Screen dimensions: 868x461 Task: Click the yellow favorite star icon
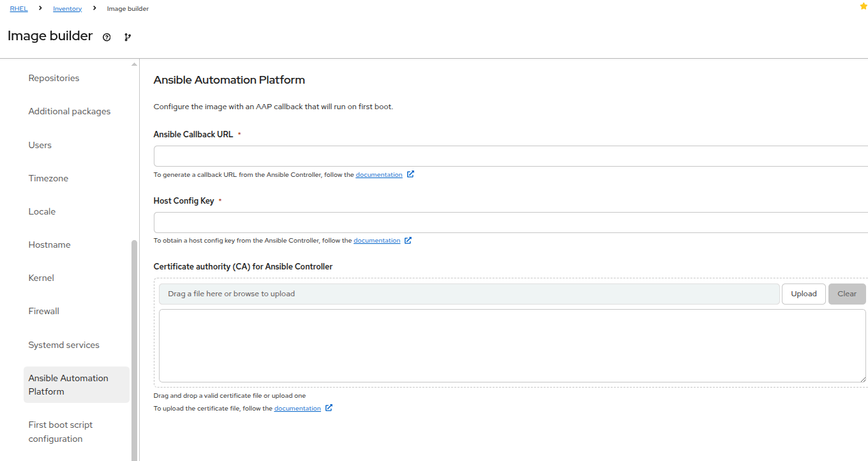[864, 6]
